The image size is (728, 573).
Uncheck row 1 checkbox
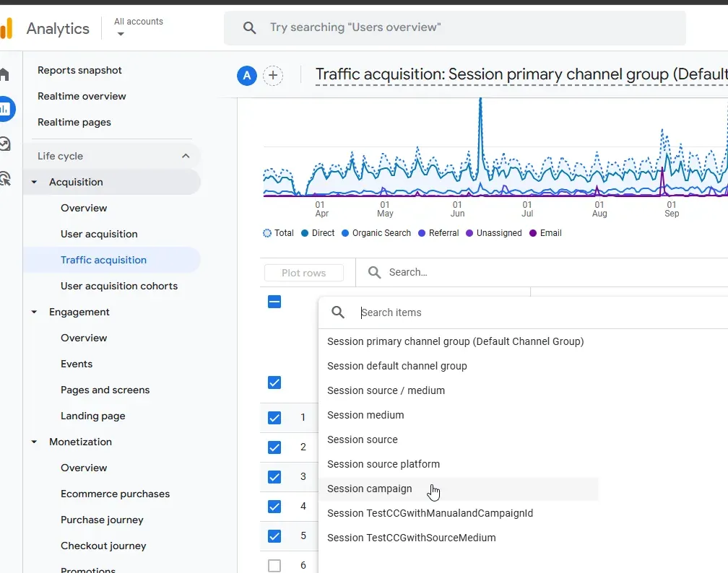[274, 418]
